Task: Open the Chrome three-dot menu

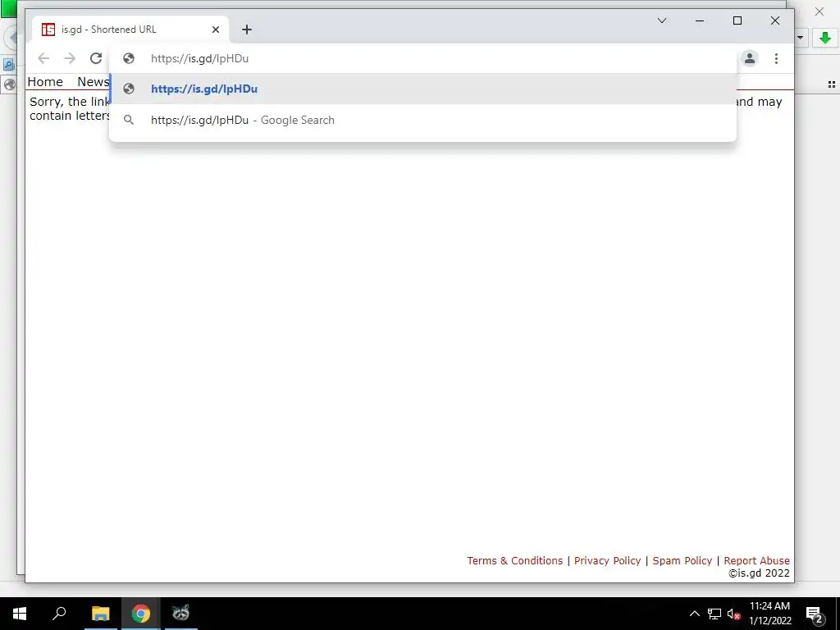Action: pyautogui.click(x=776, y=58)
